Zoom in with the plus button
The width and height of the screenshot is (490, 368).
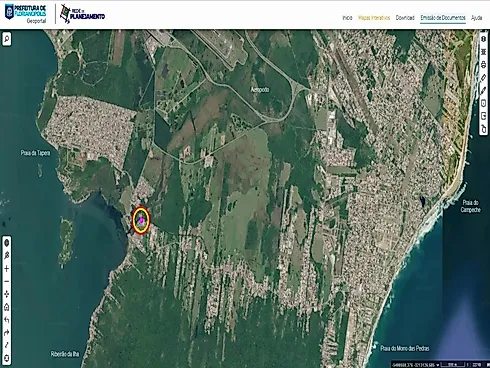[x=6, y=269]
